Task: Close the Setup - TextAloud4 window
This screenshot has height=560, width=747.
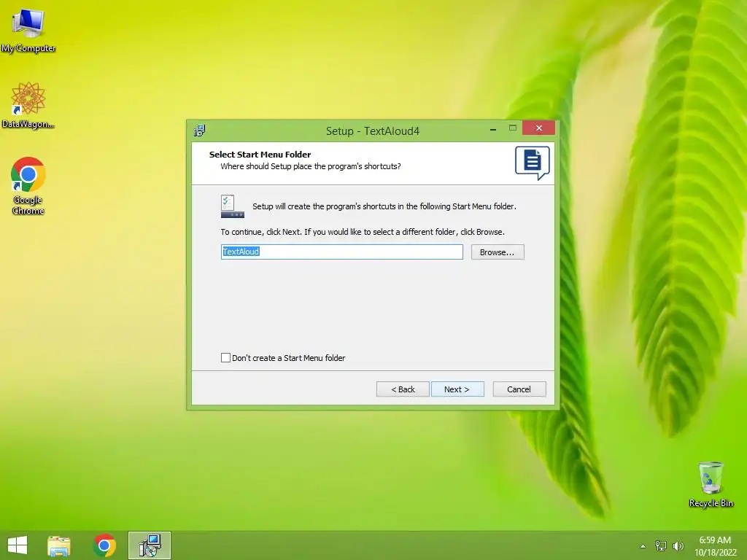Action: (539, 128)
